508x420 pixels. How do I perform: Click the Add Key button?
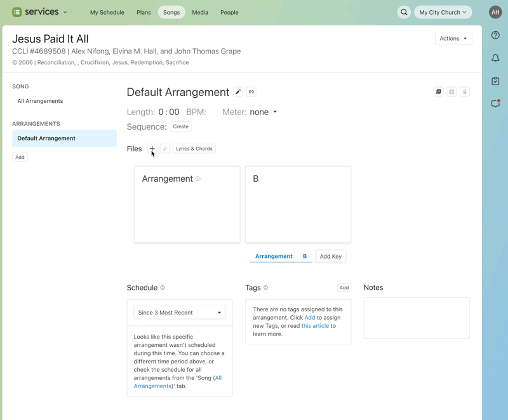tap(330, 257)
